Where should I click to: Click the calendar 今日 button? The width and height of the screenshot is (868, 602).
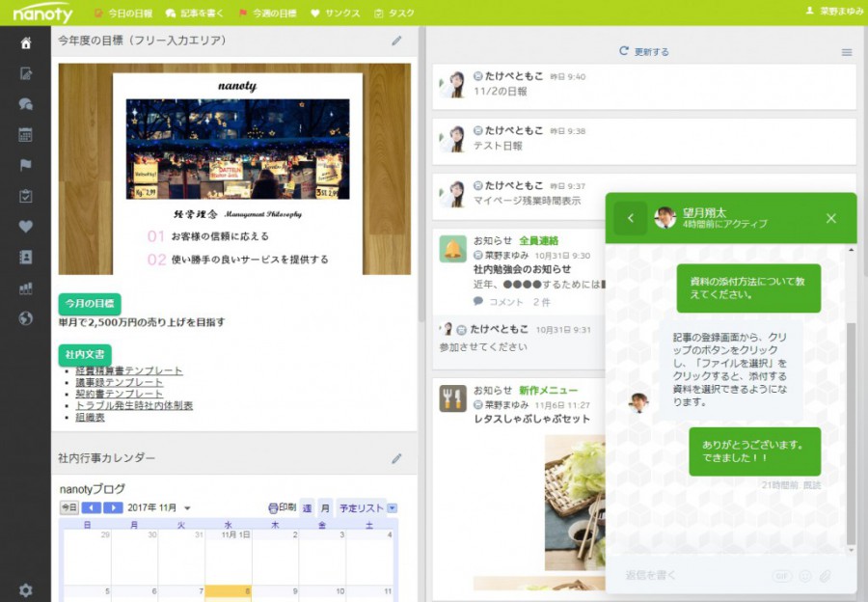tap(68, 507)
